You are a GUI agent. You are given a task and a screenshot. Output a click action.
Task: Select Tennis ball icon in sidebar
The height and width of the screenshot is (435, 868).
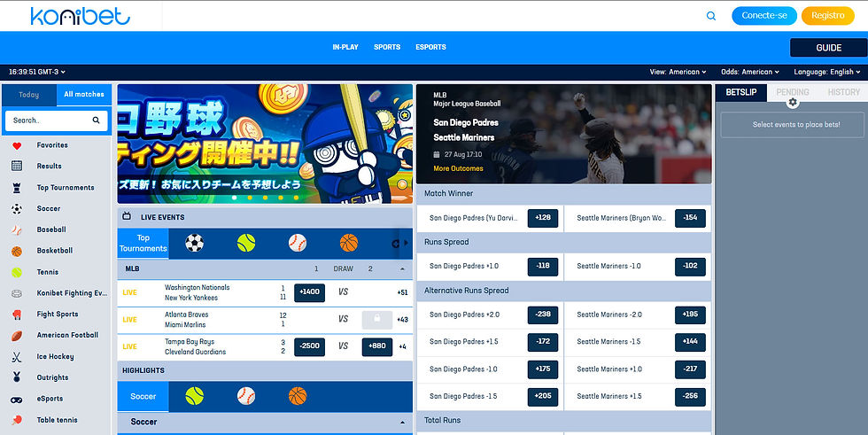[x=17, y=272]
